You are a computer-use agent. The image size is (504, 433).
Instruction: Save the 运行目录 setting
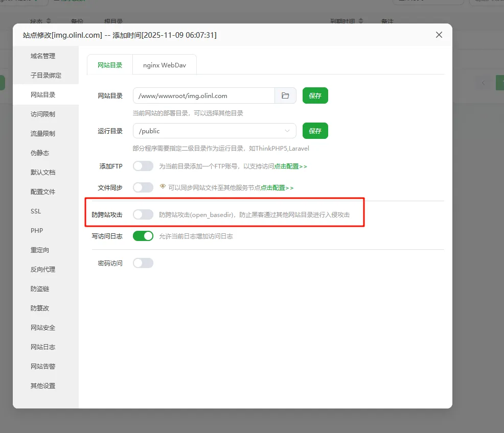coord(315,131)
